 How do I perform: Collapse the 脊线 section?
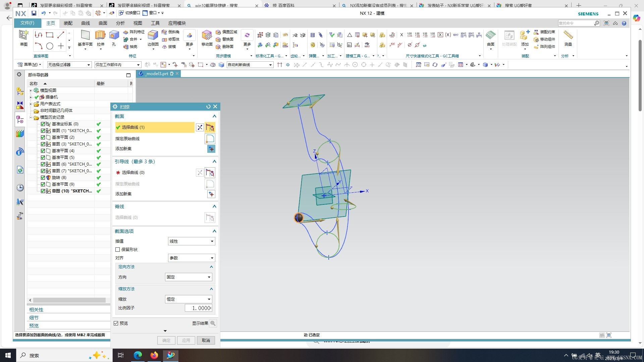(214, 206)
